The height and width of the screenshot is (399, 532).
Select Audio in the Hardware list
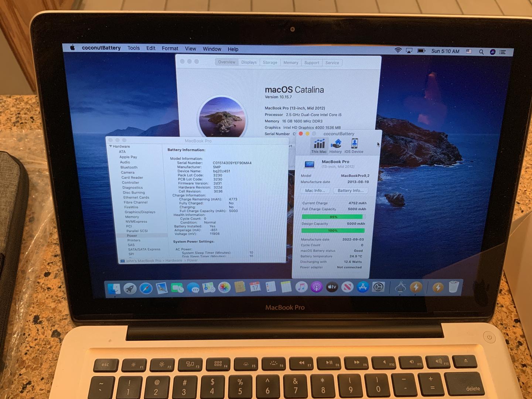[125, 162]
